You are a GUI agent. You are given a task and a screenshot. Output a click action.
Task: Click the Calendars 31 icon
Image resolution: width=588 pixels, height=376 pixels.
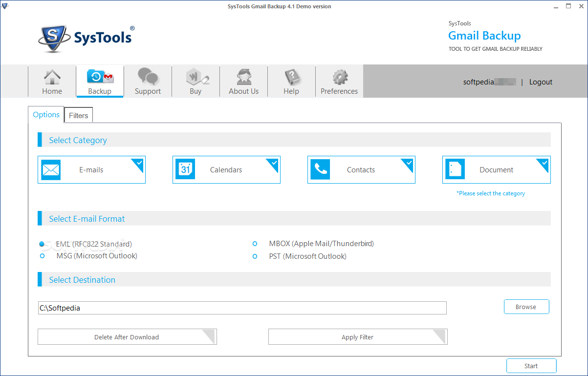185,170
